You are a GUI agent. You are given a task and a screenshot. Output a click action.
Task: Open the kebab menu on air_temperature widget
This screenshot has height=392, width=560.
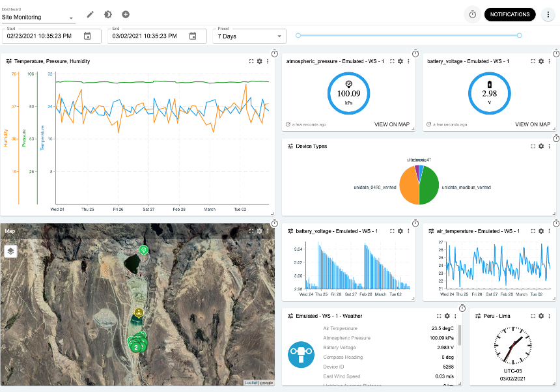pos(550,231)
